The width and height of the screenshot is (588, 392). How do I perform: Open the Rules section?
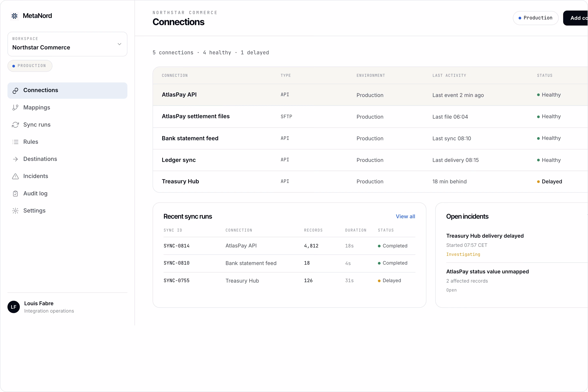pyautogui.click(x=67, y=142)
